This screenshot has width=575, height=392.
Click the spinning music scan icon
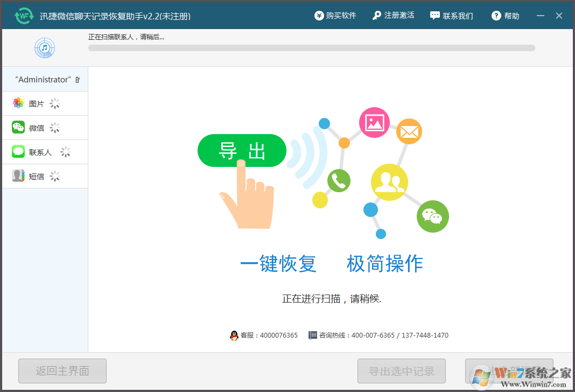pyautogui.click(x=45, y=48)
